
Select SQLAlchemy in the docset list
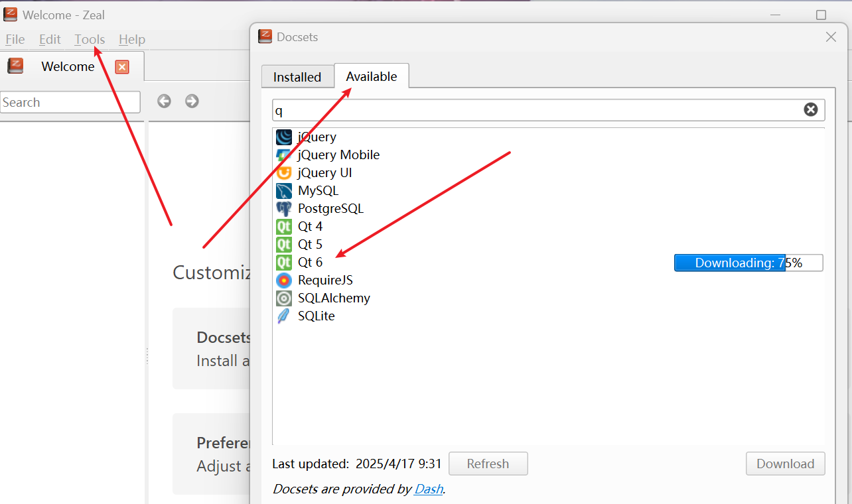[x=548, y=298]
